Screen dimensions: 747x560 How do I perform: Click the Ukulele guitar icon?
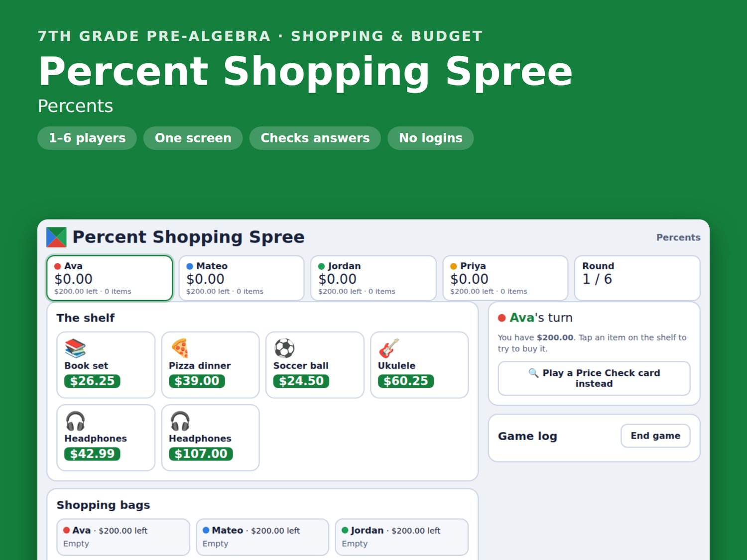[389, 348]
